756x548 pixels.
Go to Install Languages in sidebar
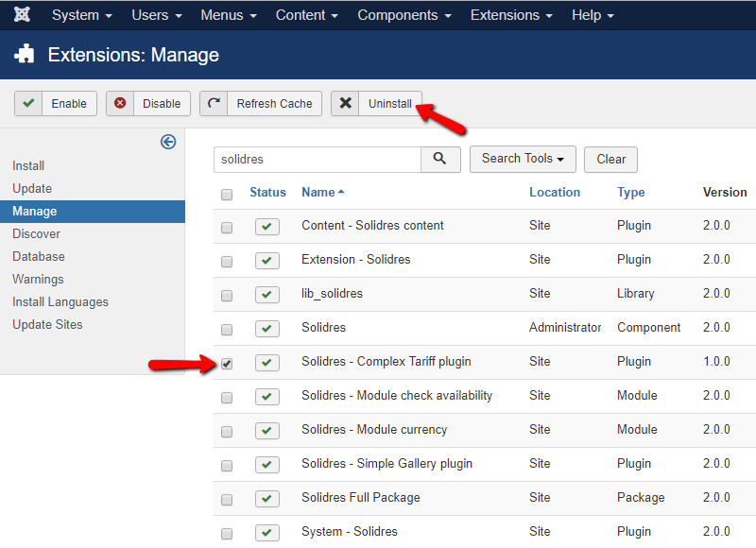click(60, 301)
